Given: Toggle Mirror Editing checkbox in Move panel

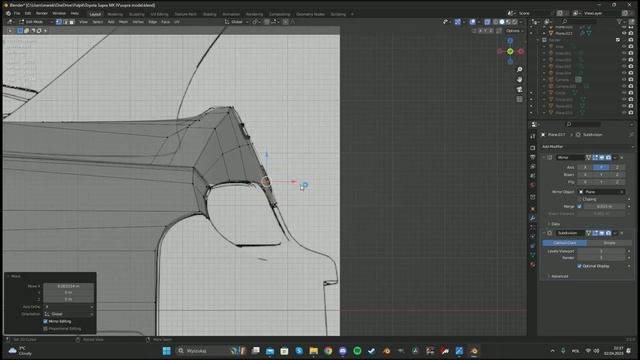Looking at the screenshot, I should (45, 322).
